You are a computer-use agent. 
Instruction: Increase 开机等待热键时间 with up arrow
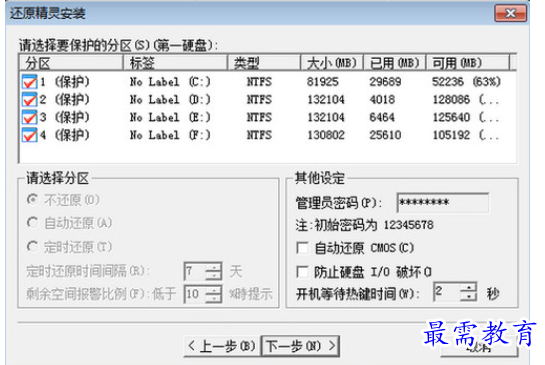click(469, 287)
